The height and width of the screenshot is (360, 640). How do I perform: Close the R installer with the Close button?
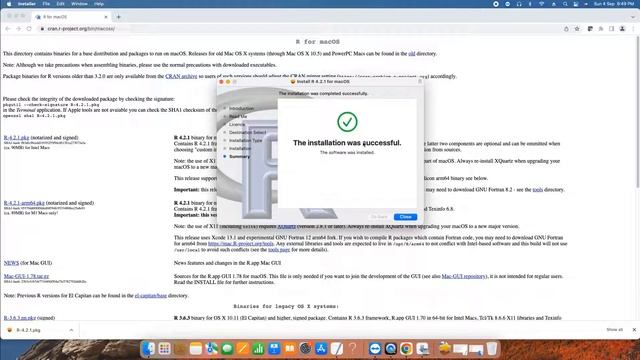tap(405, 217)
